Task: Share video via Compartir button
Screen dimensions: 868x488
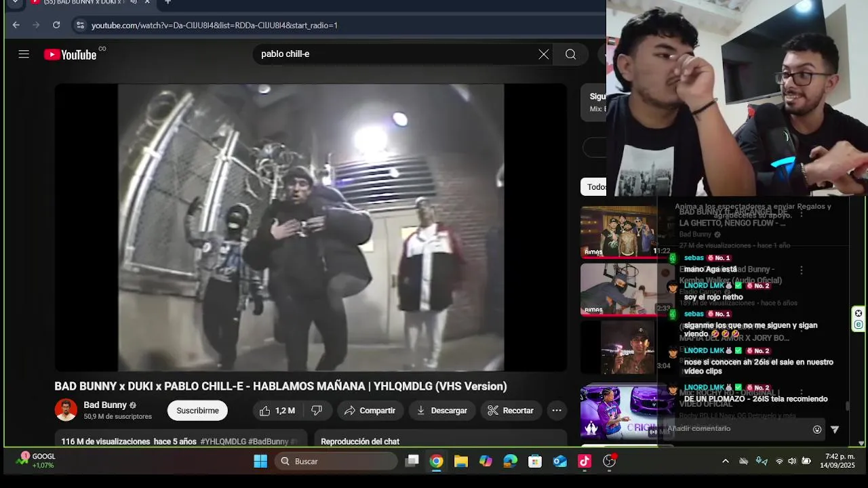Action: [370, 411]
